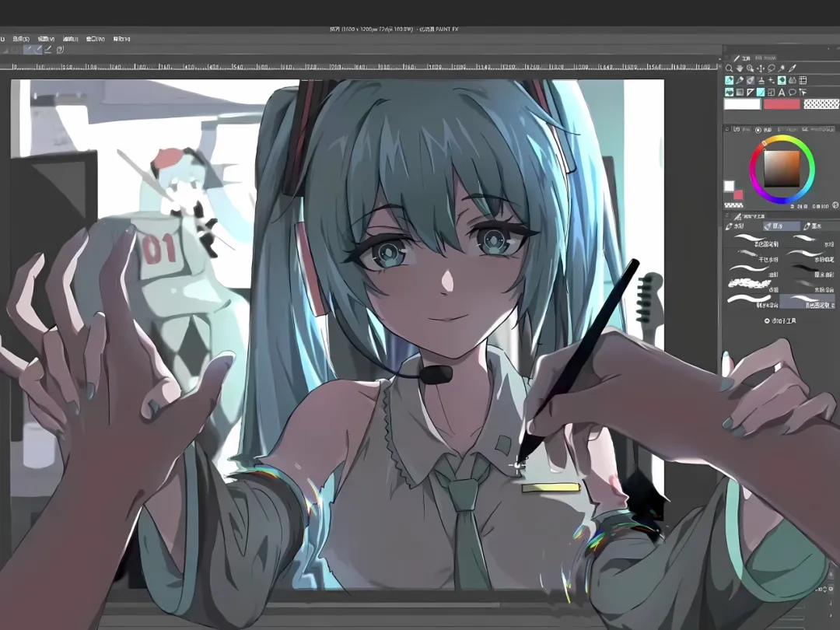Select the frame border panel tool icon
The width and height of the screenshot is (840, 630).
tap(772, 92)
